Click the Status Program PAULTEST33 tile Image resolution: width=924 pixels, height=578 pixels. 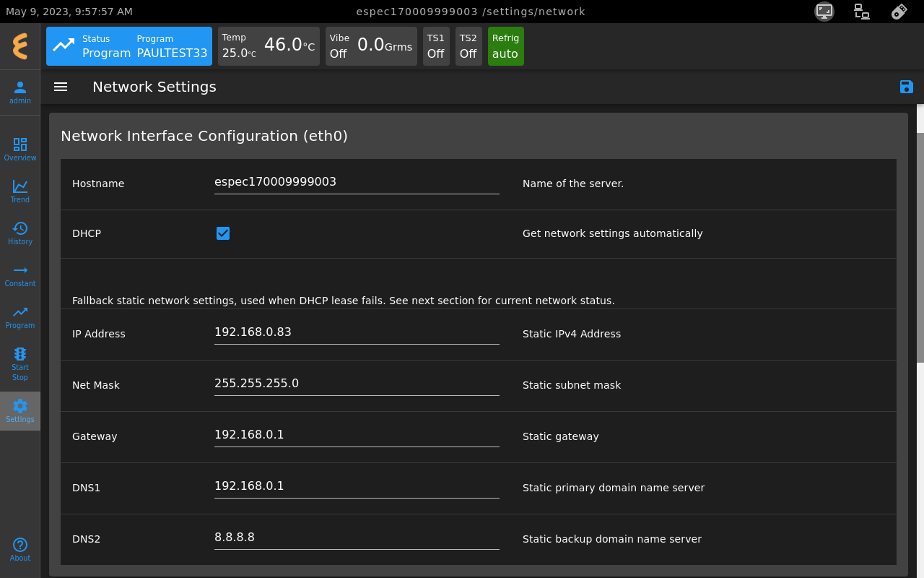point(129,46)
